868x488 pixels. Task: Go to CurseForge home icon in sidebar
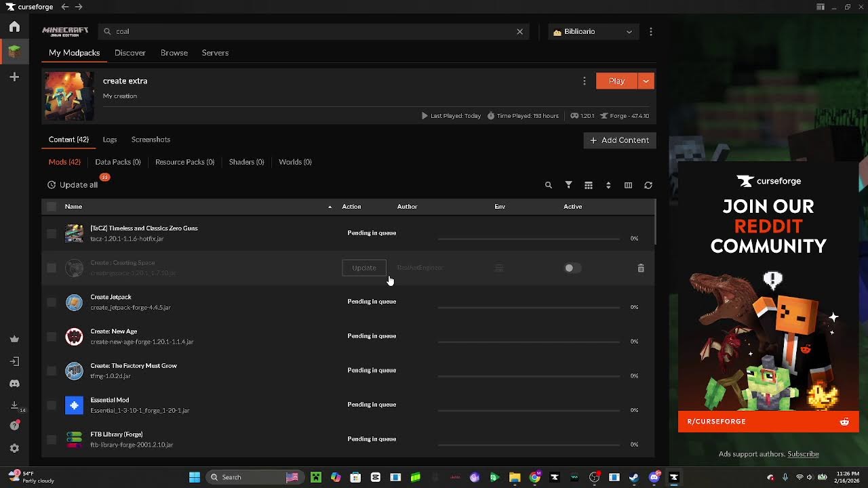tap(14, 27)
